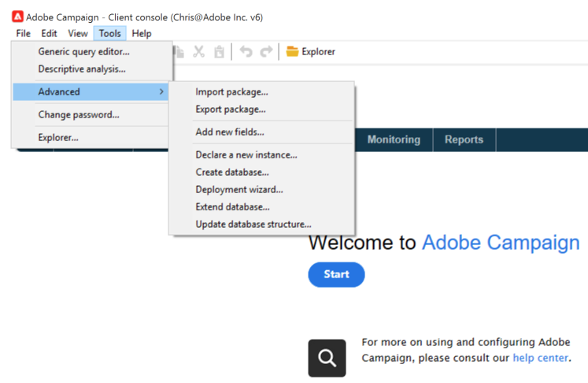Expand the Advanced submenu arrow
588x383 pixels.
click(161, 91)
